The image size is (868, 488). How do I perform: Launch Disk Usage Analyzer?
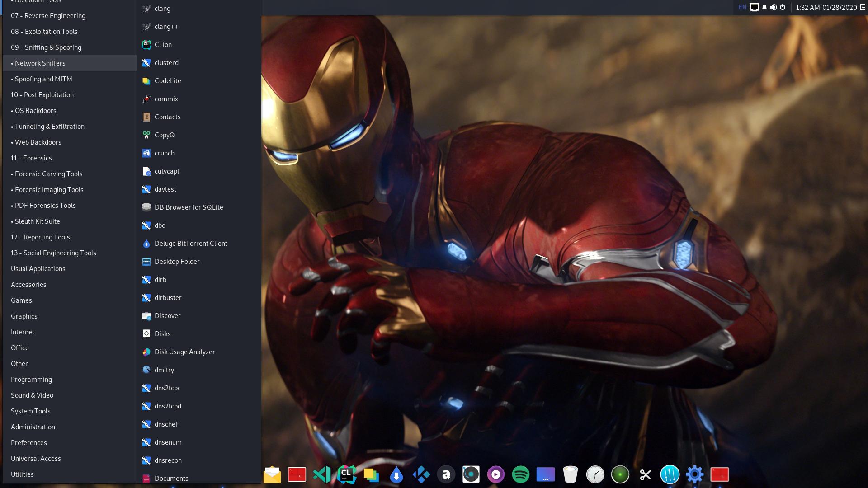click(x=199, y=352)
